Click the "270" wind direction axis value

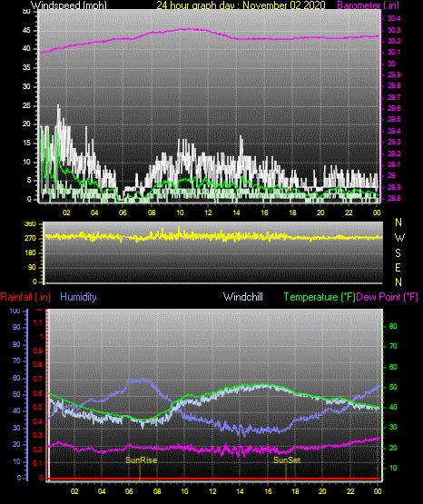pos(30,239)
